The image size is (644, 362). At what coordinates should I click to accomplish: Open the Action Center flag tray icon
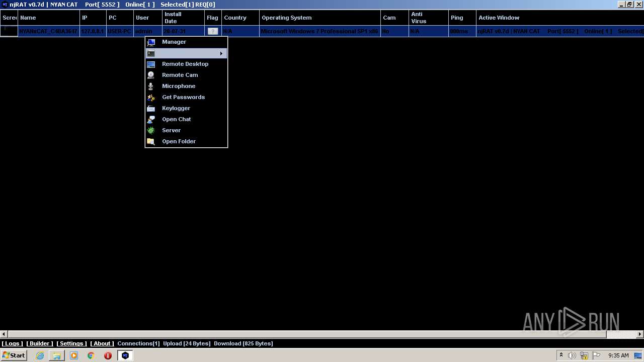pos(596,355)
